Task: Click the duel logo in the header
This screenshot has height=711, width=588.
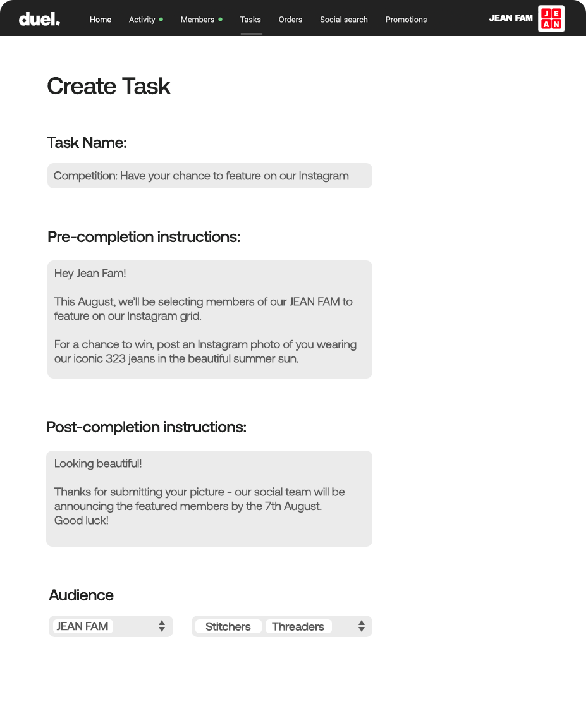Action: [x=39, y=18]
